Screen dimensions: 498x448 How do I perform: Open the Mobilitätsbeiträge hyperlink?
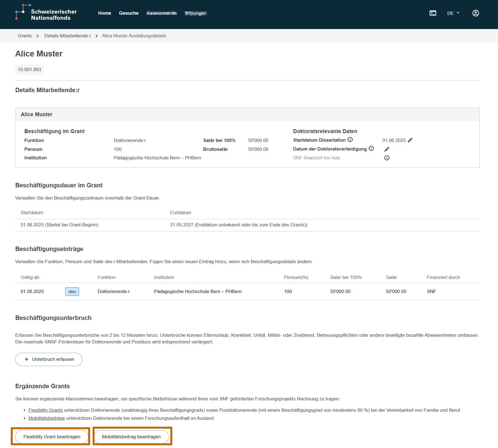[x=47, y=418]
